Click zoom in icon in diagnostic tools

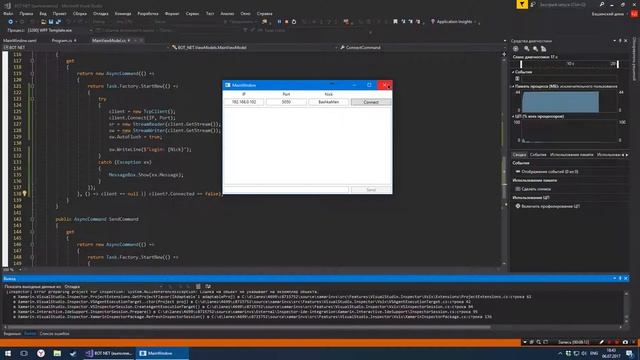527,49
